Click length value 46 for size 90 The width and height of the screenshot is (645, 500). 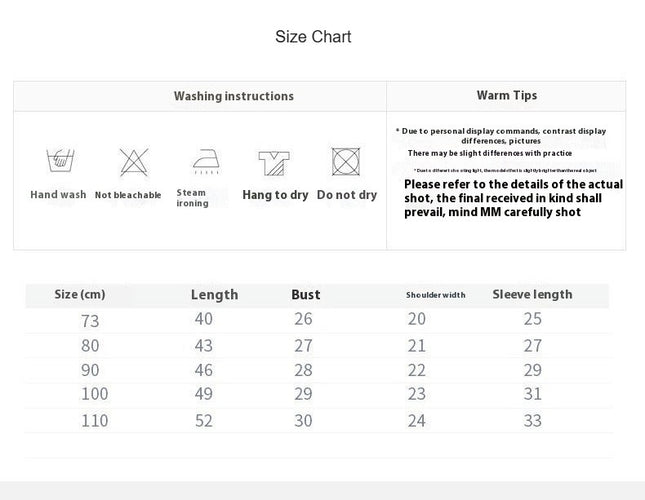204,370
